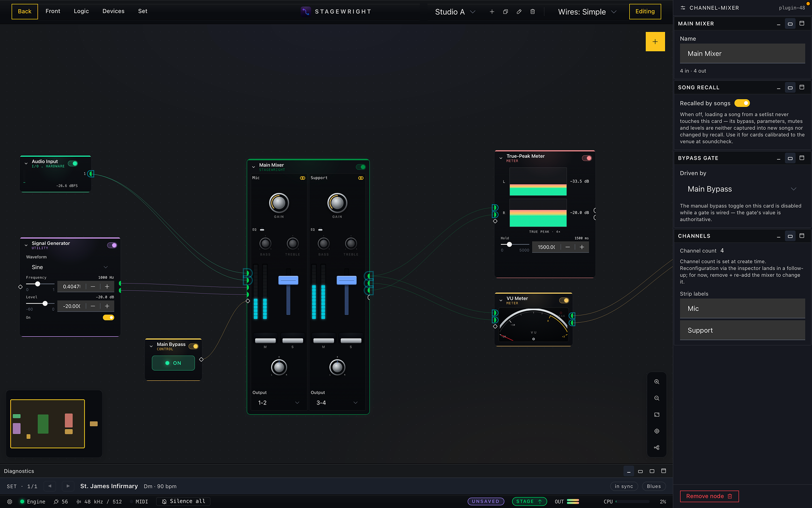Screen dimensions: 812x508
Task: Delete studio using trash icon
Action: tap(532, 12)
